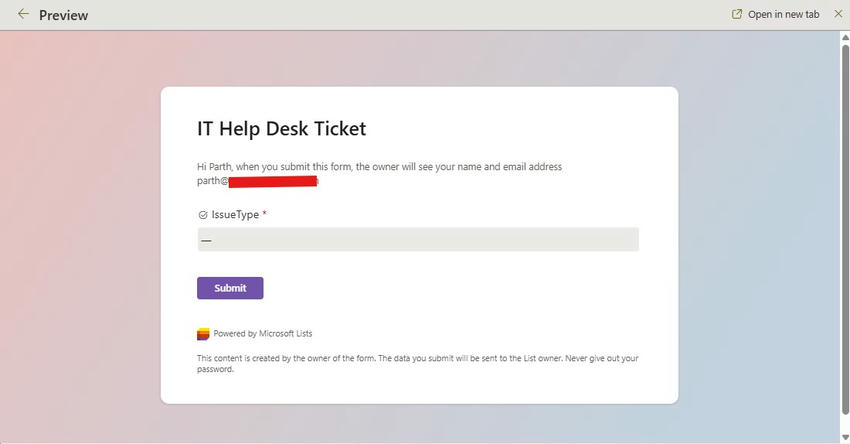Click the red required asterisk on IssueType
850x444 pixels.
pos(264,214)
